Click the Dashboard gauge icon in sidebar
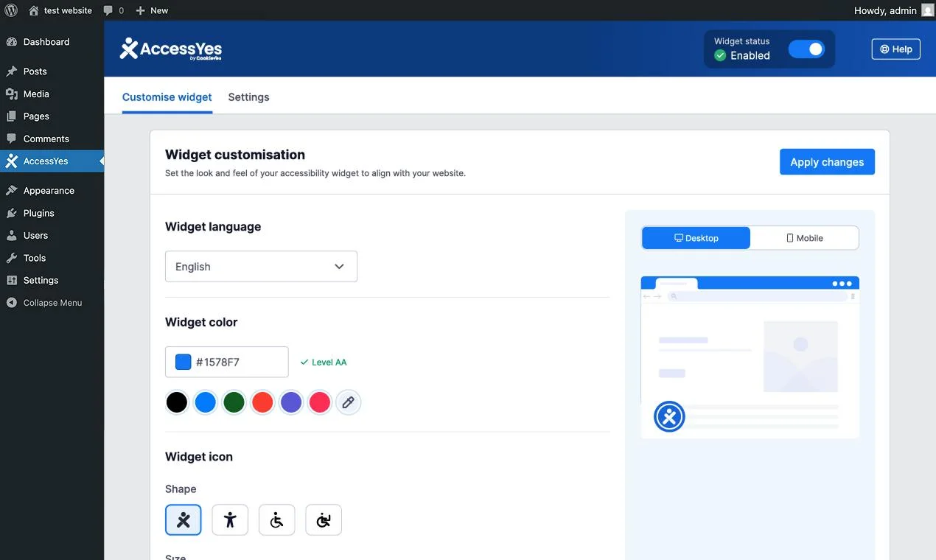This screenshot has width=936, height=560. coord(11,42)
